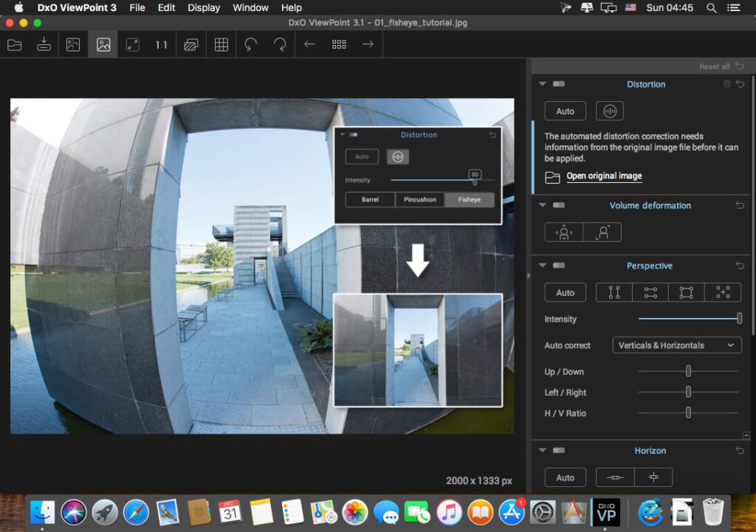
Task: Click the Up / Down slider handle
Action: pos(688,371)
